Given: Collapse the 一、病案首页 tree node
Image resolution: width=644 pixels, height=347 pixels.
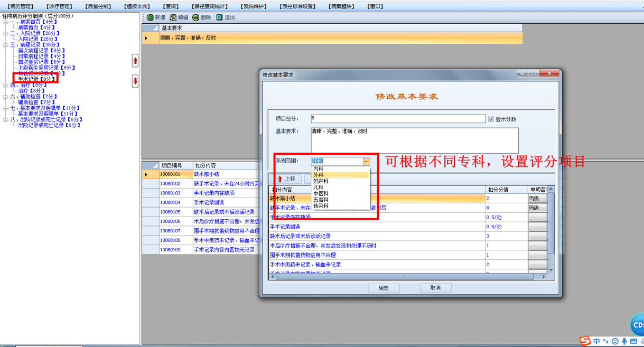Looking at the screenshot, I should coord(5,22).
